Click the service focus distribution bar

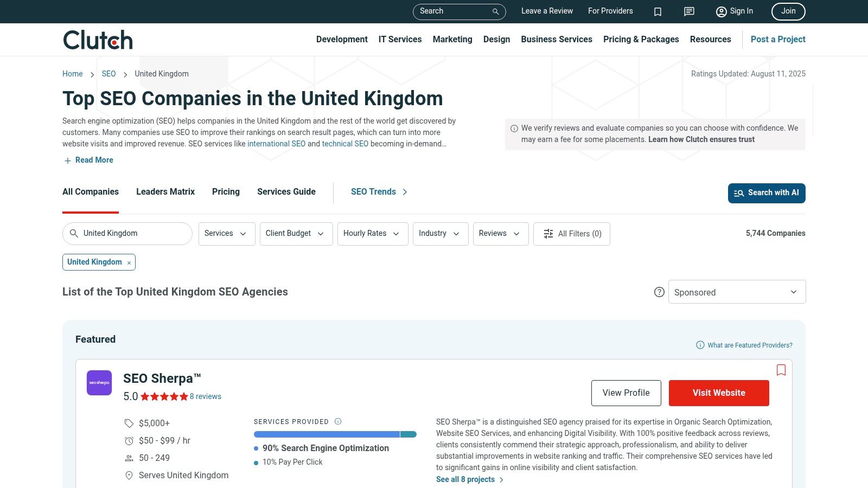pyautogui.click(x=335, y=434)
